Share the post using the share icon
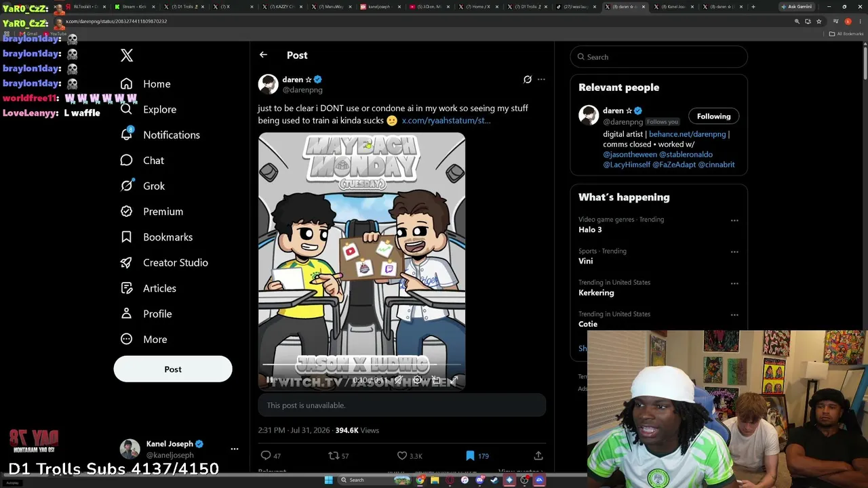868x488 pixels. click(x=538, y=455)
